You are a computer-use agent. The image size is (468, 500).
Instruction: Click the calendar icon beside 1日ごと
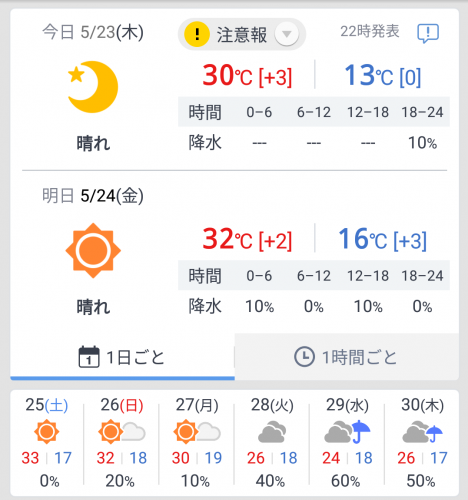click(x=89, y=357)
